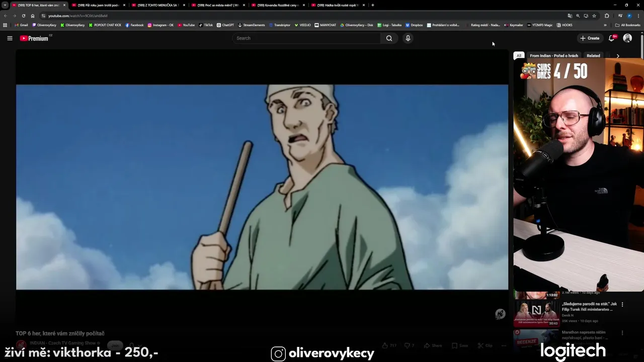Open the zoom magnifier icon in address bar
Image resolution: width=644 pixels, height=362 pixels.
pos(578,16)
